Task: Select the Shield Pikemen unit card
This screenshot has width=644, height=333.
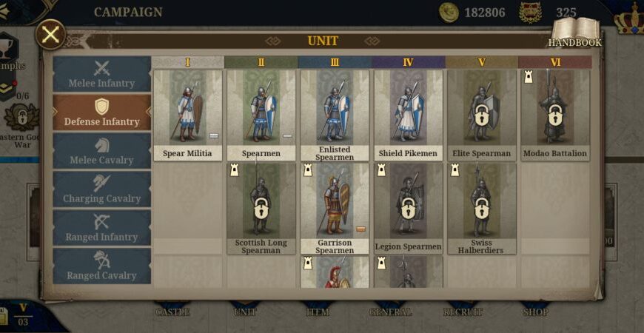Action: coord(409,115)
